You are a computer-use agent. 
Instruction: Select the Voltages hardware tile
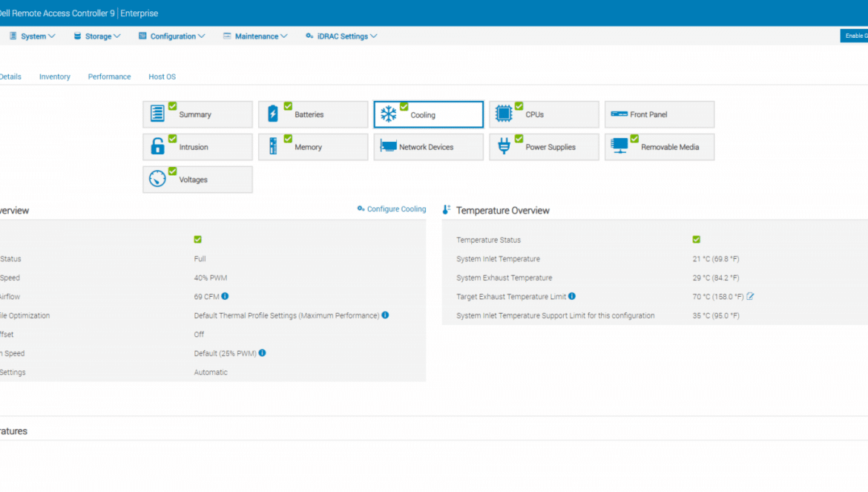coord(197,180)
